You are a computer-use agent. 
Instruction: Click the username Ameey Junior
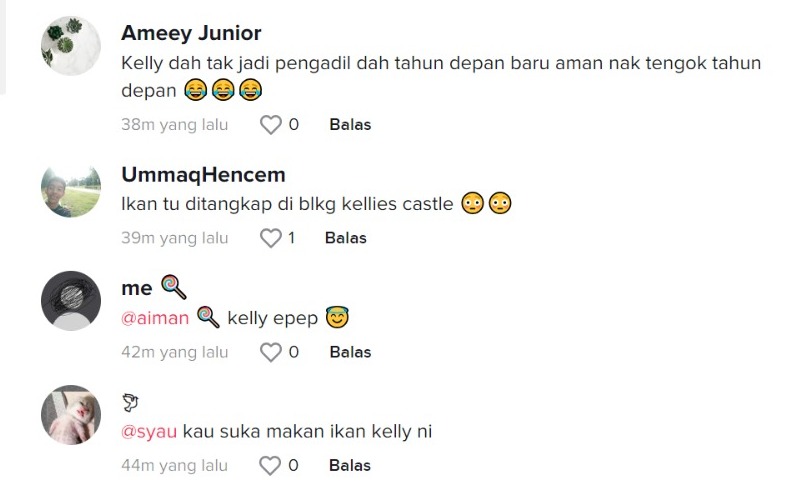coord(191,34)
